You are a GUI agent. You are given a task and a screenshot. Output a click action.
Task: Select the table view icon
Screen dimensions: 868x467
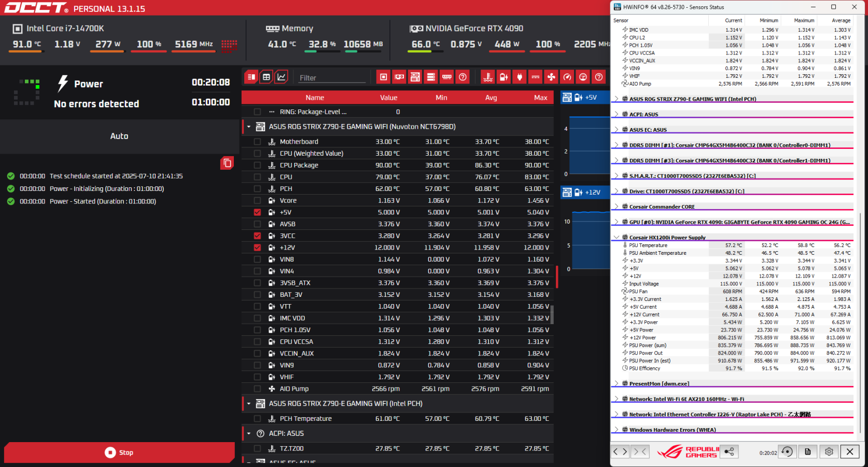(x=266, y=77)
